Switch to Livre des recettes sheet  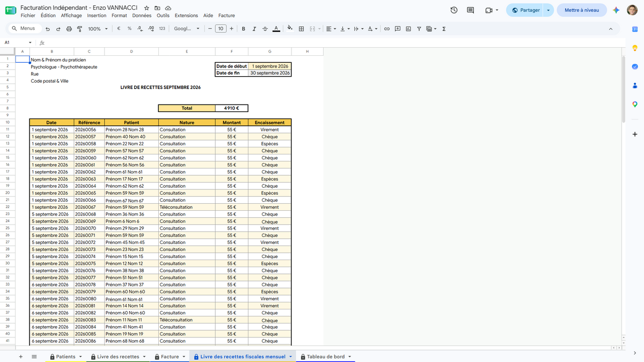[x=118, y=357]
